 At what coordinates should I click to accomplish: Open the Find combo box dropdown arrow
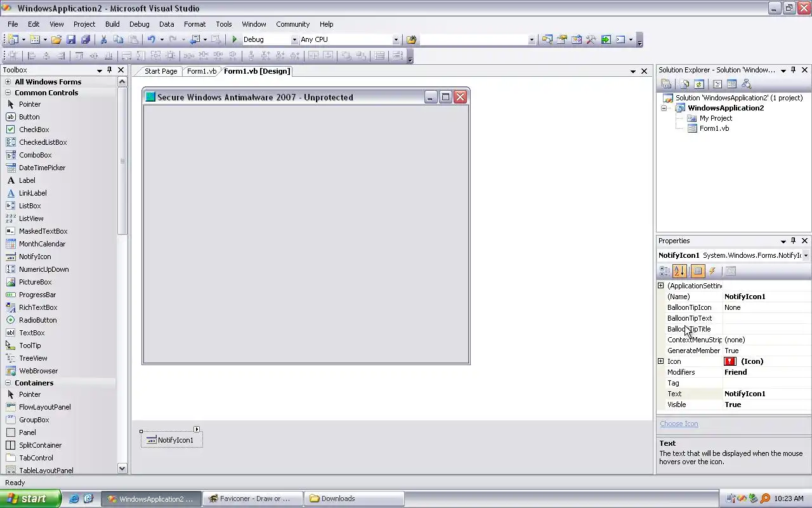point(532,39)
